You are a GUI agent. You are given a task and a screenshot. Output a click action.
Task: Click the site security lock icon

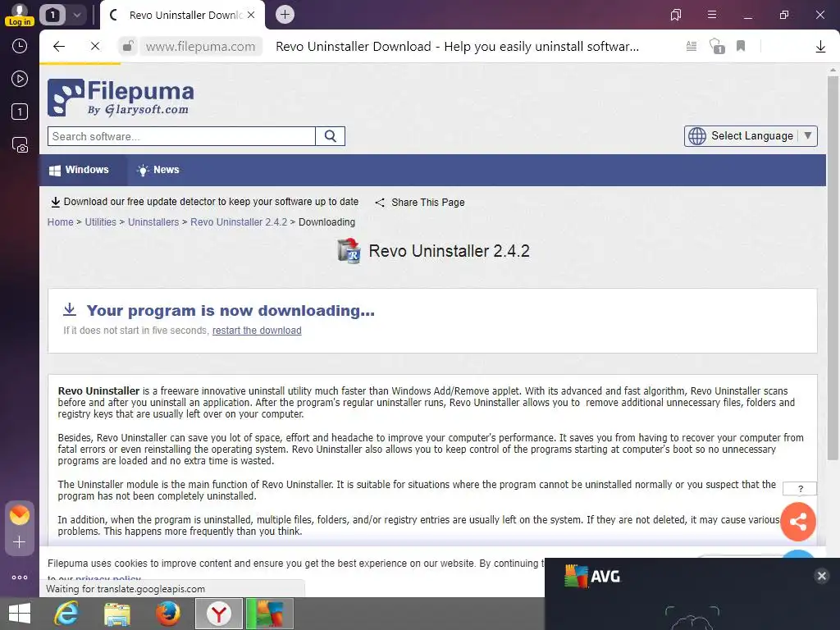pyautogui.click(x=127, y=47)
